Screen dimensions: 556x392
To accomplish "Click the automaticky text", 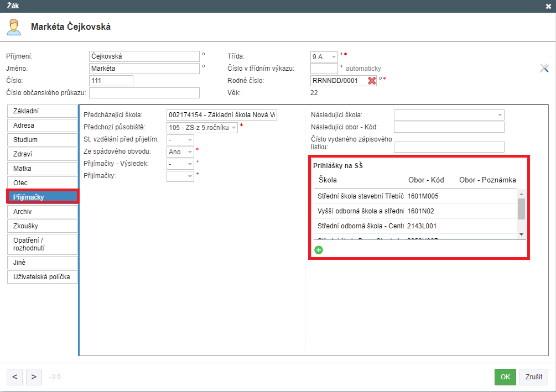I will pyautogui.click(x=363, y=69).
